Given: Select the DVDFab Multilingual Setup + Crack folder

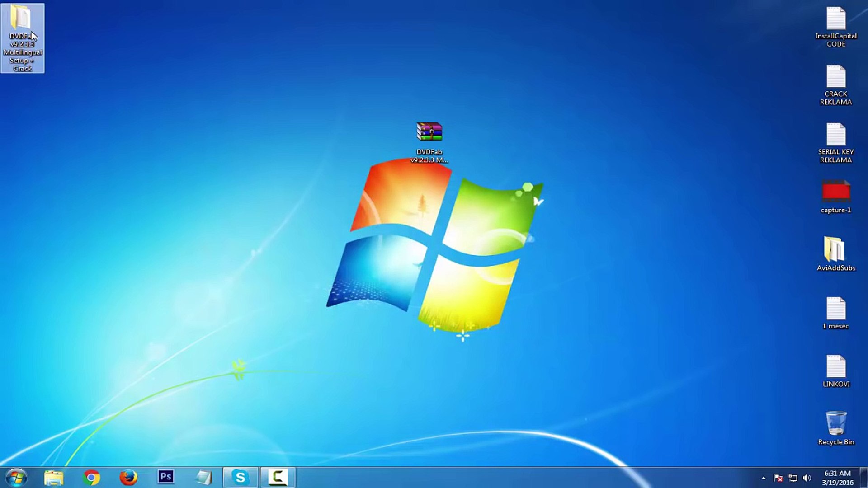Looking at the screenshot, I should pyautogui.click(x=22, y=38).
